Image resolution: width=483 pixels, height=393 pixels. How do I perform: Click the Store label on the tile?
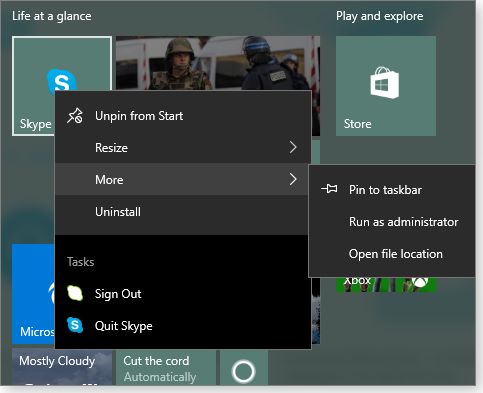(357, 124)
